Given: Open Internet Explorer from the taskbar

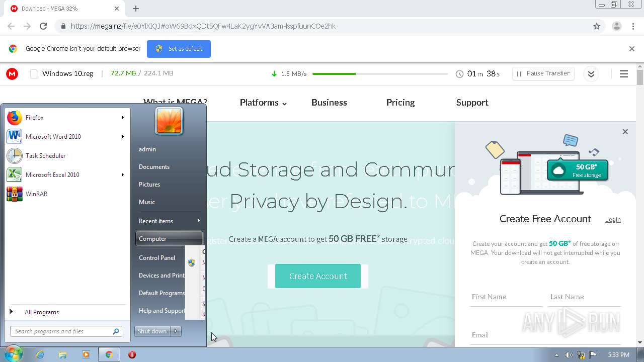Looking at the screenshot, I should pos(40,354).
